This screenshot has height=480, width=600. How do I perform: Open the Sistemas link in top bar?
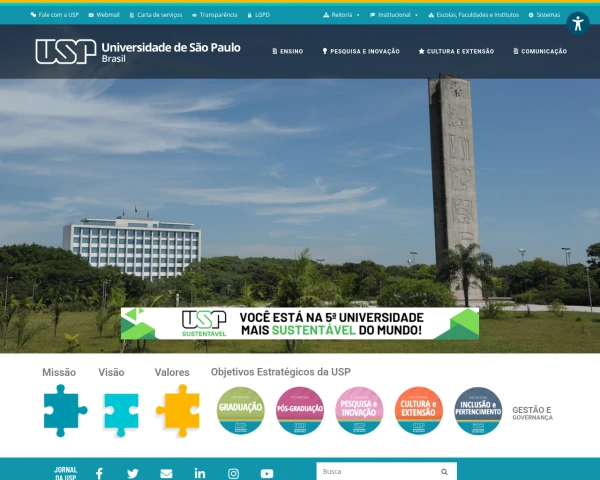tap(544, 15)
